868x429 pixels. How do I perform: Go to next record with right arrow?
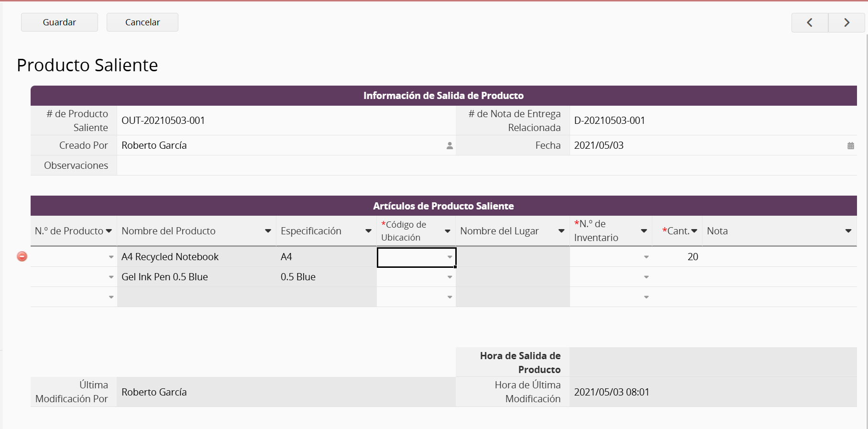[846, 22]
